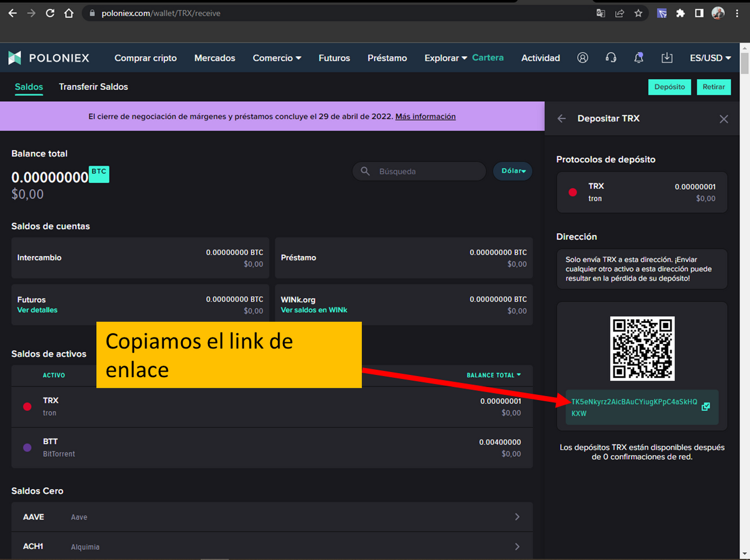Expand the ACH1 Alquimia row
Viewport: 750px width, 560px height.
click(272, 546)
